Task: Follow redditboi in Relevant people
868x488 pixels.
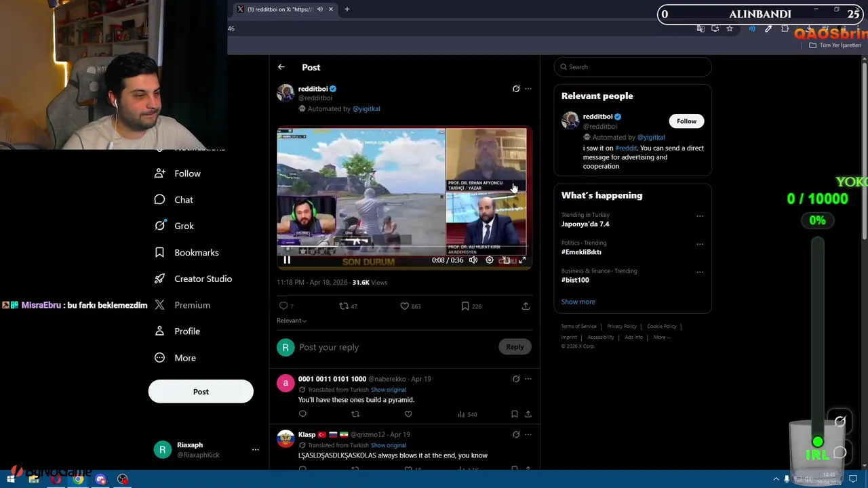Action: 686,121
